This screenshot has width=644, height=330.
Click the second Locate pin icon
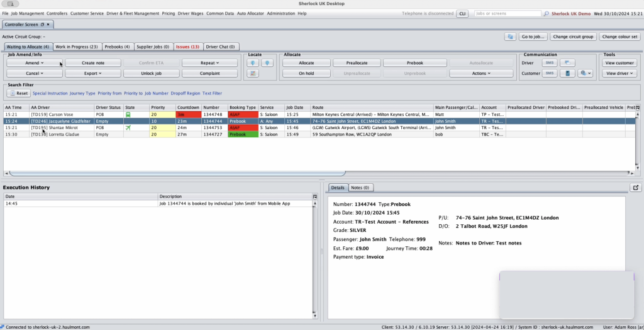267,63
